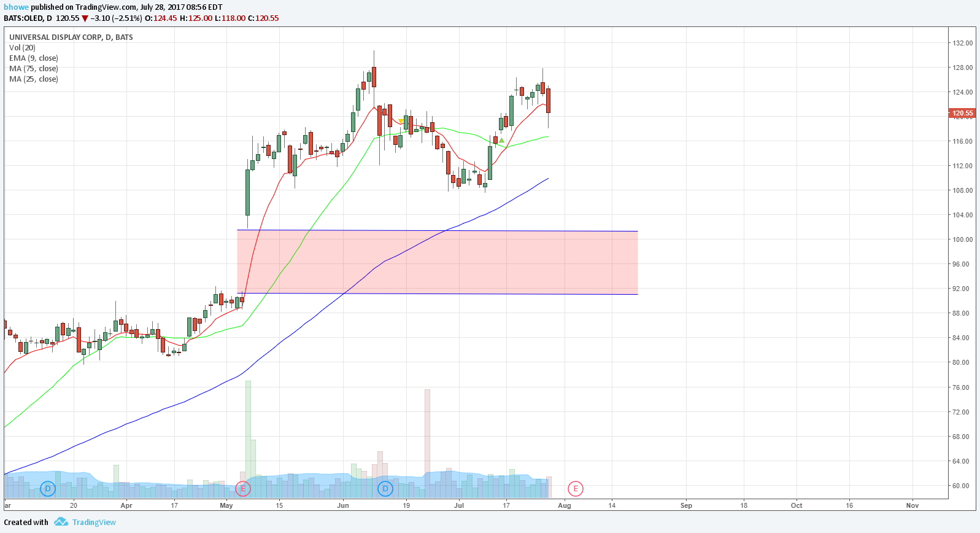Click the Sep date axis label
Screen dimensions: 980x533
pos(686,505)
